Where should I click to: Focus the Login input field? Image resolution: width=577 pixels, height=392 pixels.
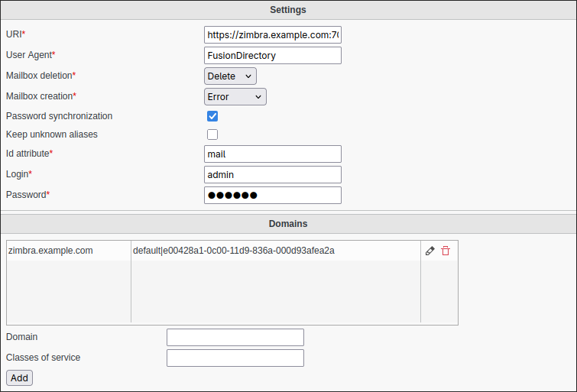(x=273, y=175)
